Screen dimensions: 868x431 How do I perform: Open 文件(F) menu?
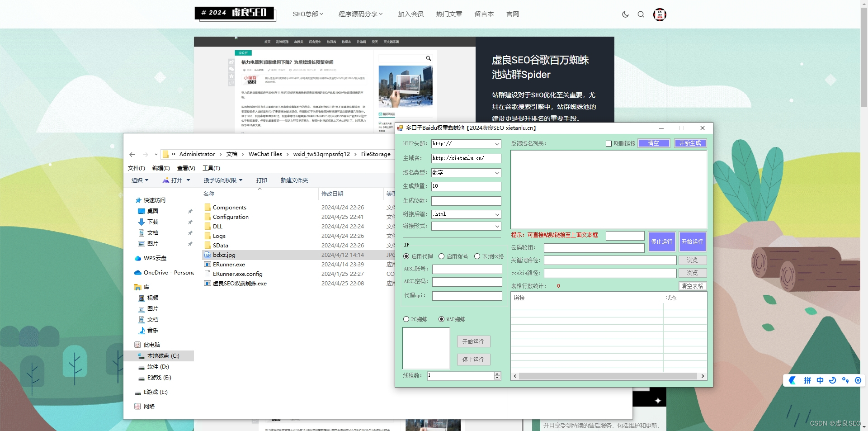click(x=137, y=168)
